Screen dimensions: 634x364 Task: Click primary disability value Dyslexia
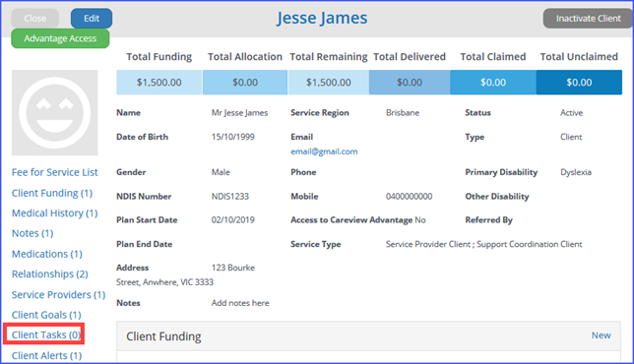(576, 172)
